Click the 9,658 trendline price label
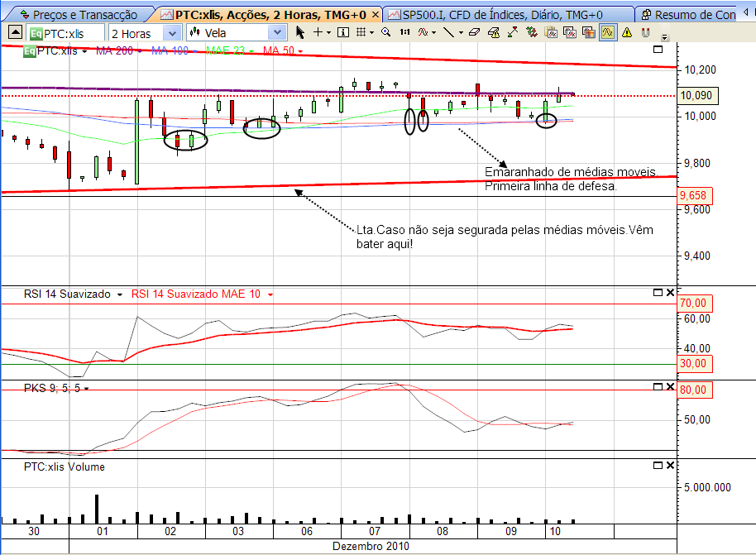The width and height of the screenshot is (756, 555). point(694,195)
